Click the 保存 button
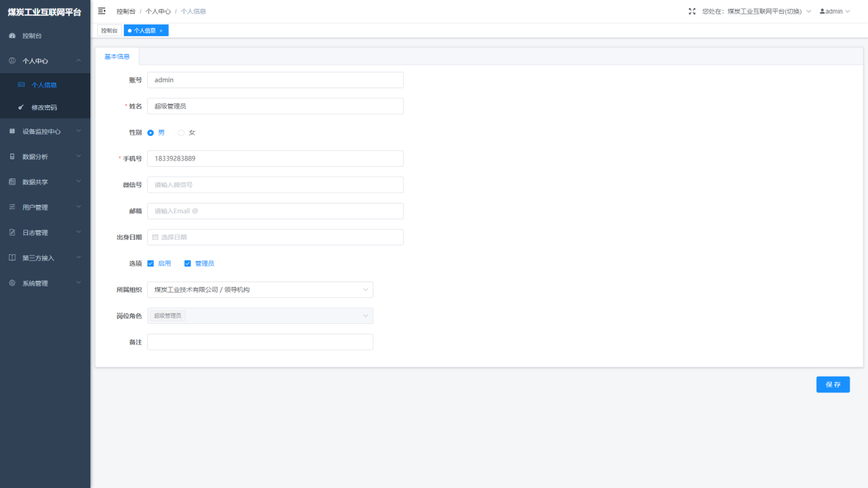The width and height of the screenshot is (868, 488). 832,385
